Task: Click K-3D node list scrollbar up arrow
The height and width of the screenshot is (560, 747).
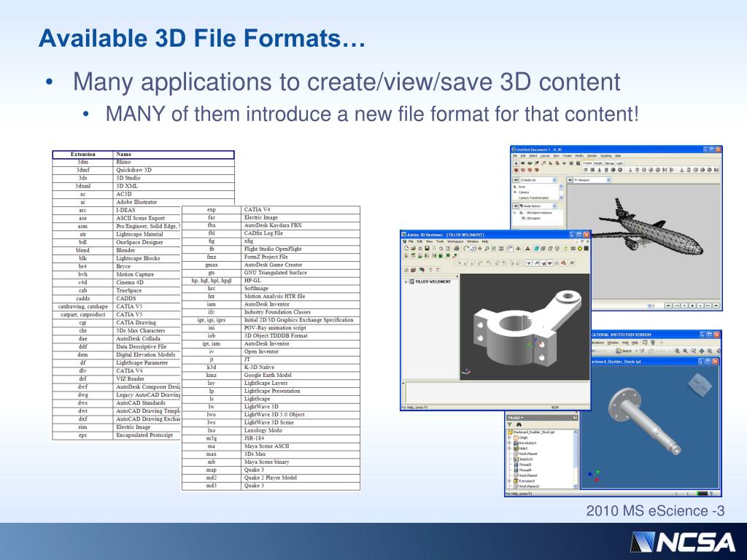Action: click(561, 186)
